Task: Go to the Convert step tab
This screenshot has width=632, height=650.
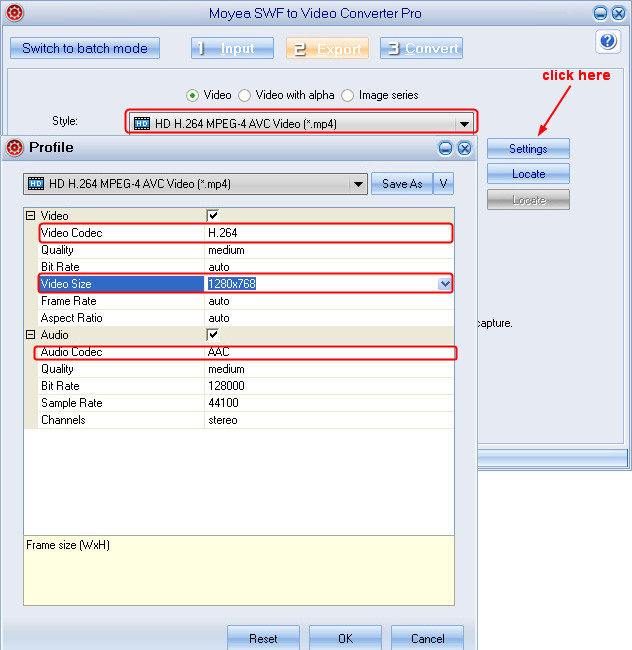Action: [421, 48]
